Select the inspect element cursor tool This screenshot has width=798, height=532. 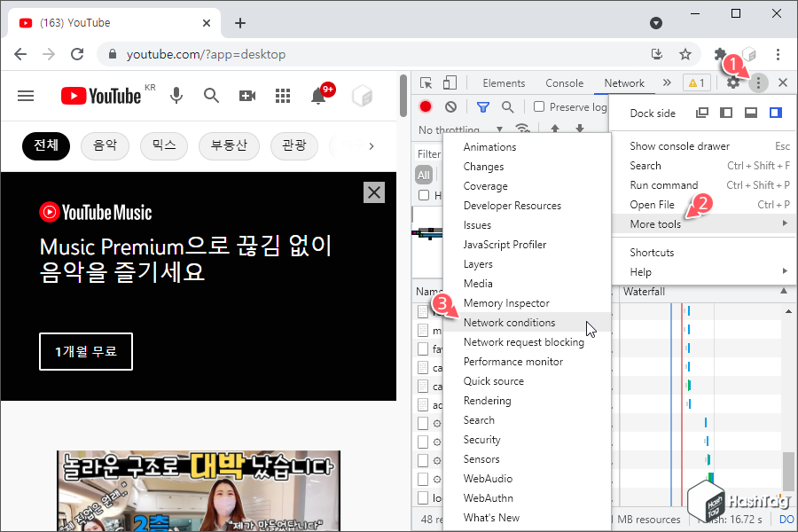(426, 82)
